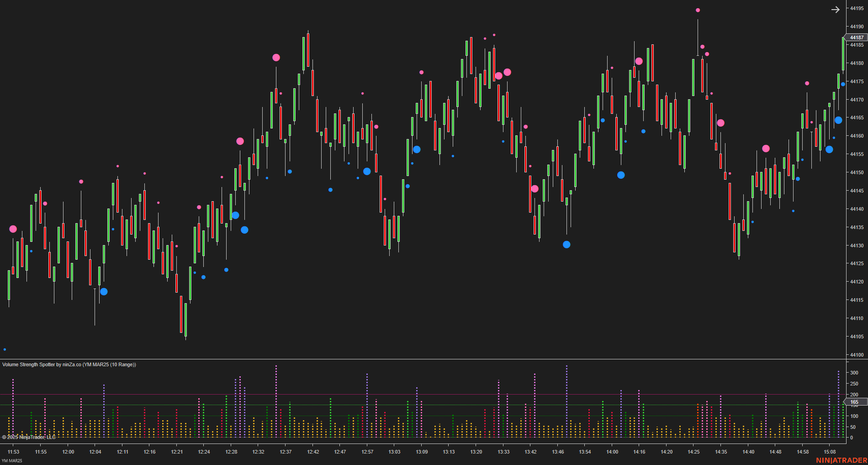868x465 pixels.
Task: Click the 165 indicator value marker
Action: click(x=855, y=401)
